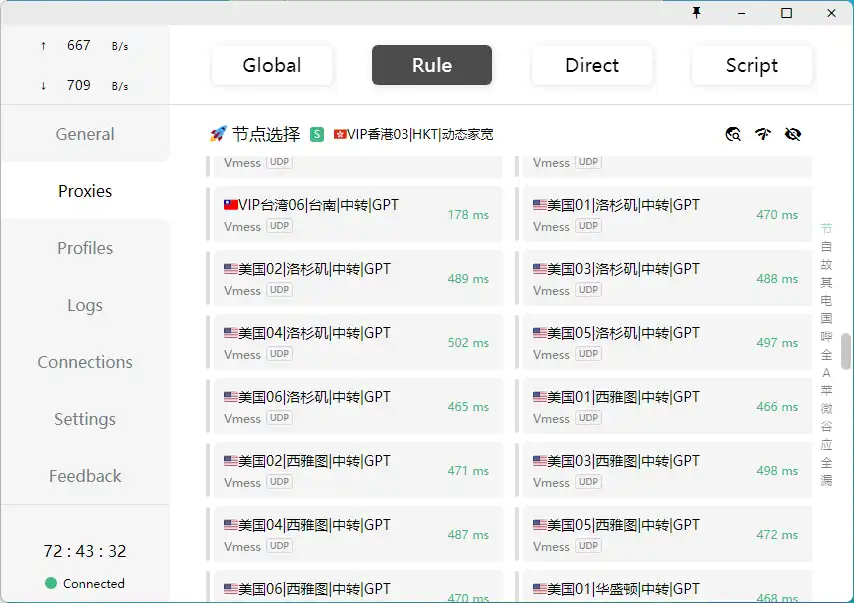The width and height of the screenshot is (854, 603).
Task: Collapse the 节点选择 proxy group
Action: [266, 134]
